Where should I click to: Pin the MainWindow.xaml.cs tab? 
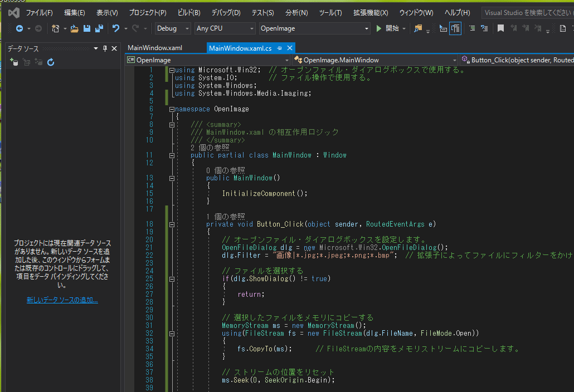click(x=279, y=48)
